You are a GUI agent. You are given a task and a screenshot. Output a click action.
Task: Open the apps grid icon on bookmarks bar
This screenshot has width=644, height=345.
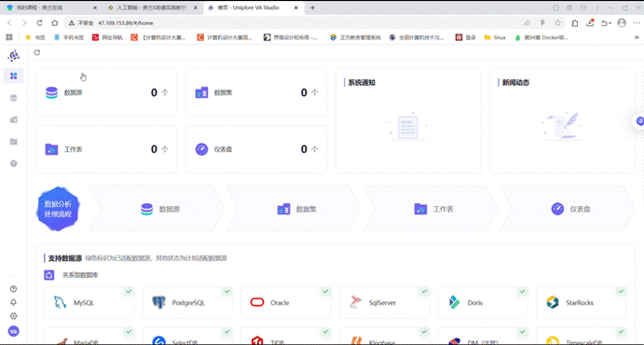9,37
